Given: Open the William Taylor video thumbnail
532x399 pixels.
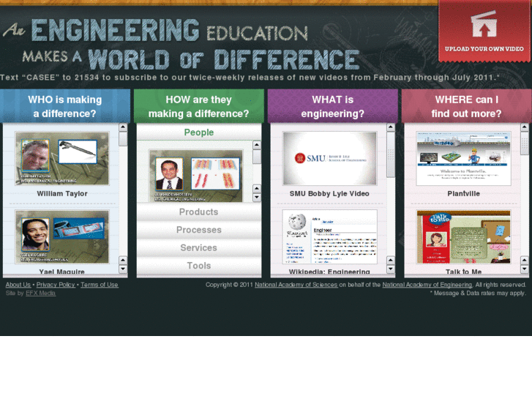Looking at the screenshot, I should [x=62, y=159].
